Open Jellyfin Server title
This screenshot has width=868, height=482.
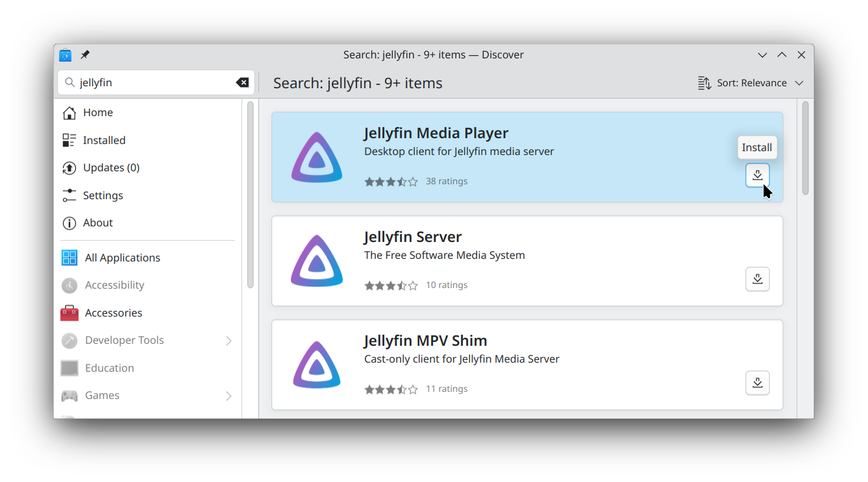(413, 237)
